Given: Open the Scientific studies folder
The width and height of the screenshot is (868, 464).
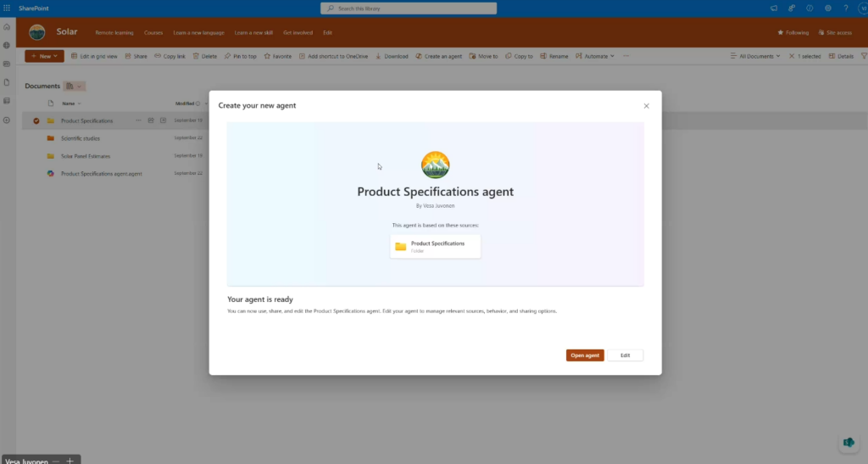Looking at the screenshot, I should tap(81, 138).
